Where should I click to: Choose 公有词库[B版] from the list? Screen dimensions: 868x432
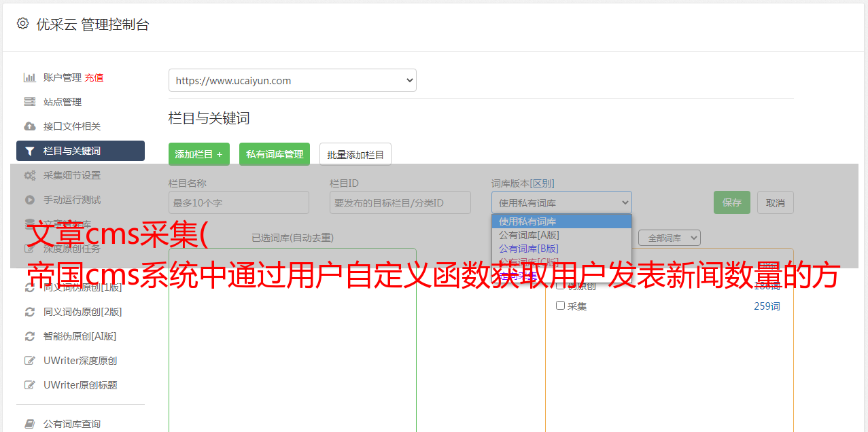tap(561, 249)
